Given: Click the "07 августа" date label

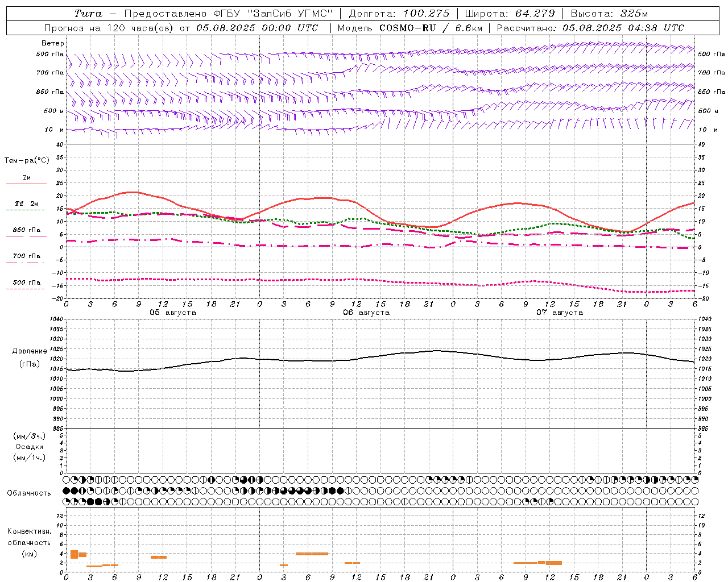Looking at the screenshot, I should pos(560,313).
